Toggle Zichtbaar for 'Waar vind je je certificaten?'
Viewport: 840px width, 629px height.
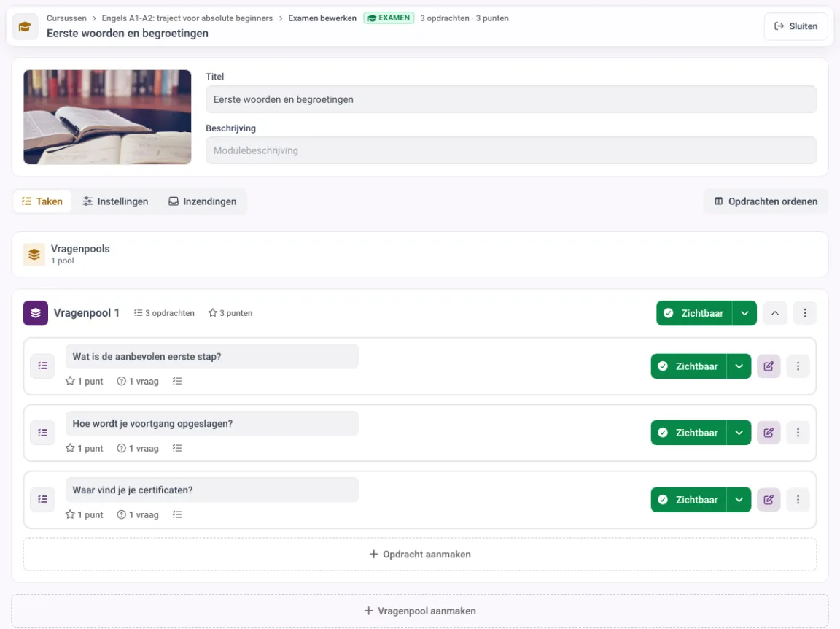689,500
